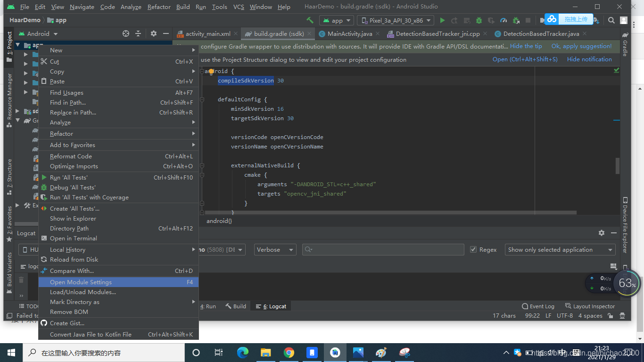The width and height of the screenshot is (644, 362).
Task: Select Run 'All Tests' menu entry
Action: (x=118, y=178)
